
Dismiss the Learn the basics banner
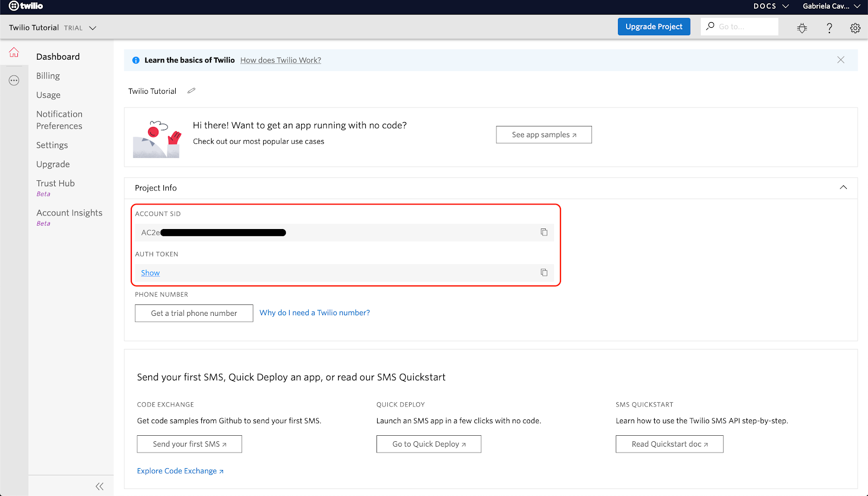[840, 60]
